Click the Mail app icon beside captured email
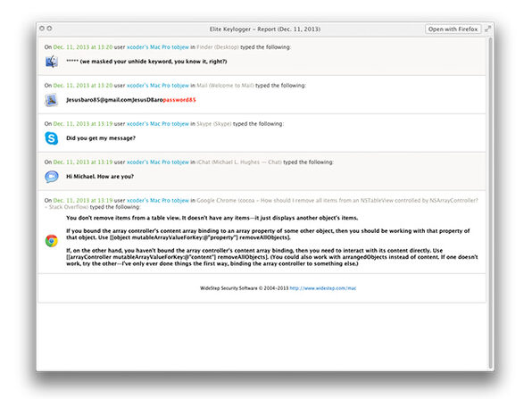 [52, 100]
